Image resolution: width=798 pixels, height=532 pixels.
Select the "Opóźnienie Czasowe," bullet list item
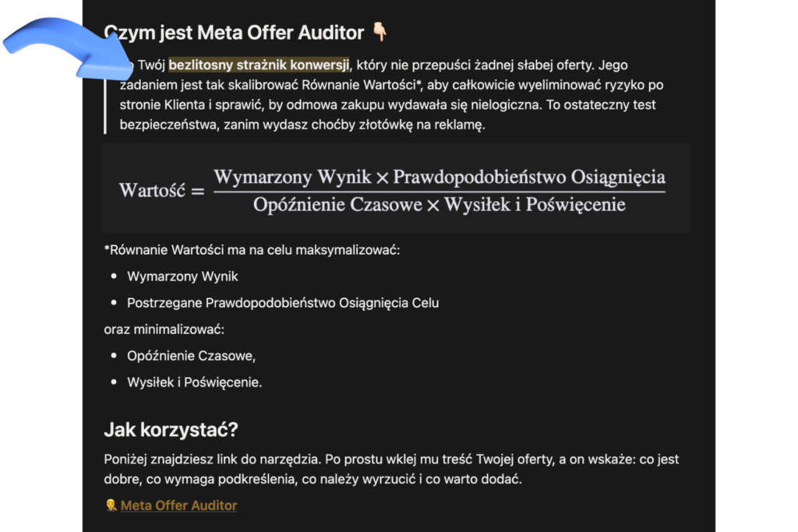(x=191, y=356)
